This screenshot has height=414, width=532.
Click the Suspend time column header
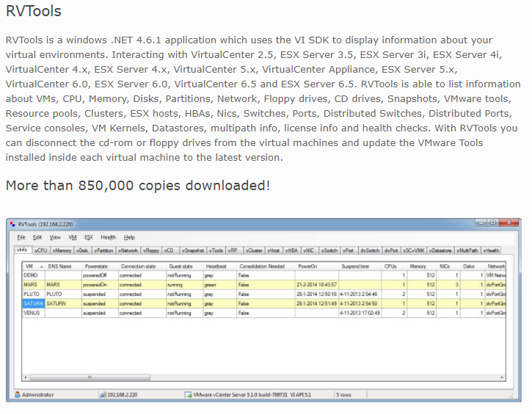pyautogui.click(x=360, y=266)
